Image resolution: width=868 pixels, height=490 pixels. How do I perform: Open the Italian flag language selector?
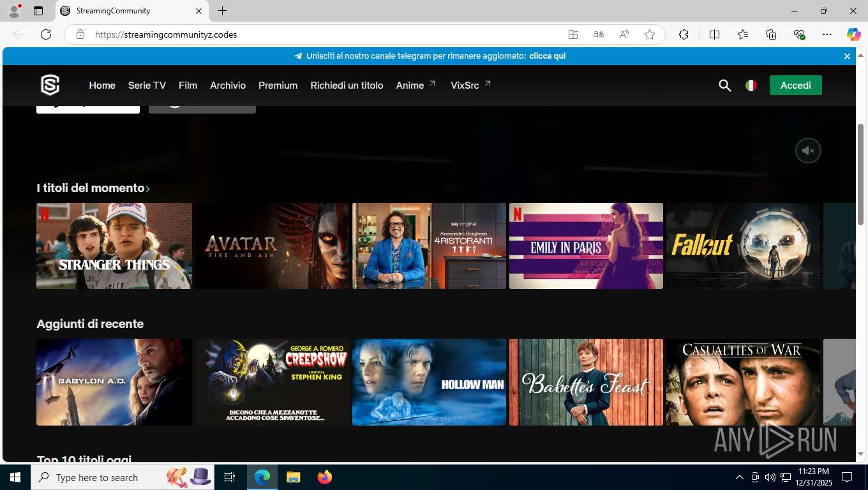pyautogui.click(x=751, y=85)
